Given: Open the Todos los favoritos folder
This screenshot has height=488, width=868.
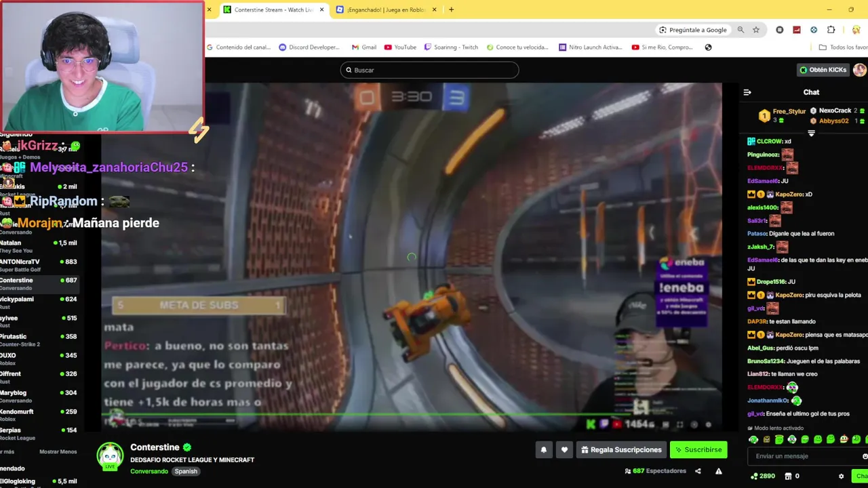Looking at the screenshot, I should [843, 47].
